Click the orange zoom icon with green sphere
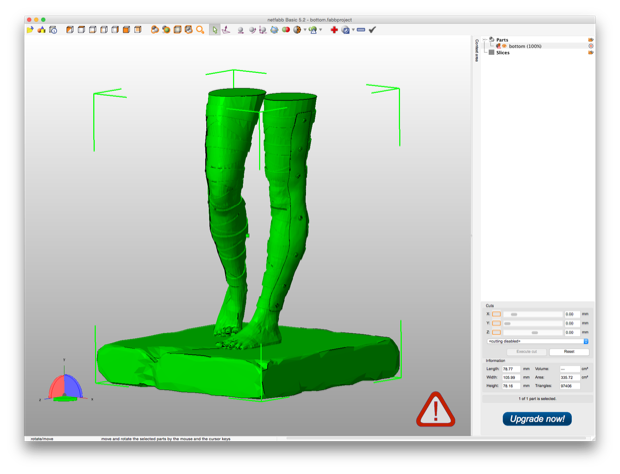Screen dimensions: 620x474 coord(166,30)
